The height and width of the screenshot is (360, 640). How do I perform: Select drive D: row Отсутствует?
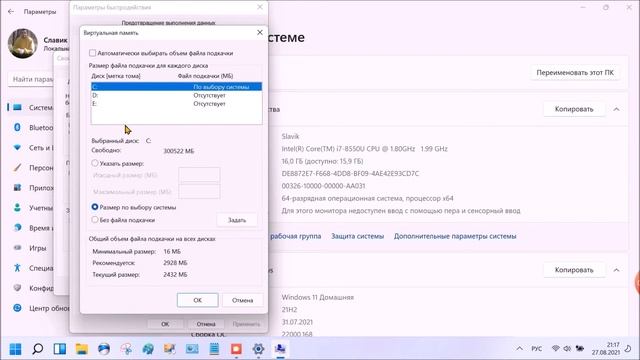point(176,95)
